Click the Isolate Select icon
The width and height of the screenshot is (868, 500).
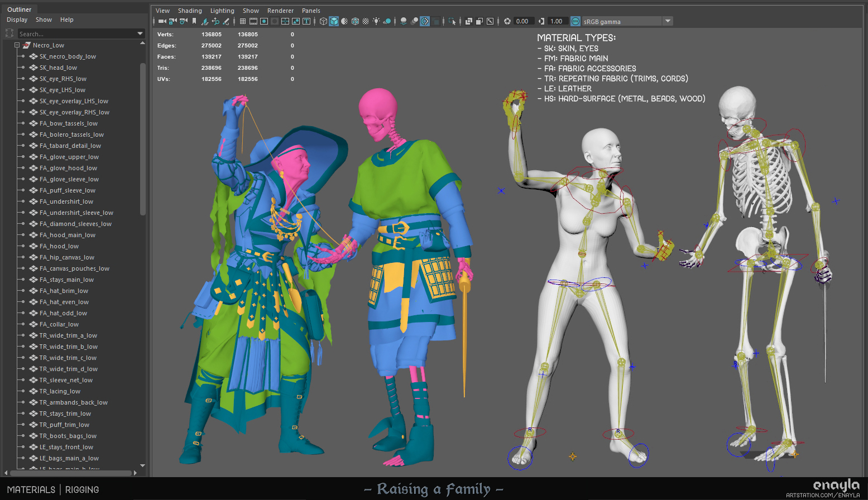[453, 21]
